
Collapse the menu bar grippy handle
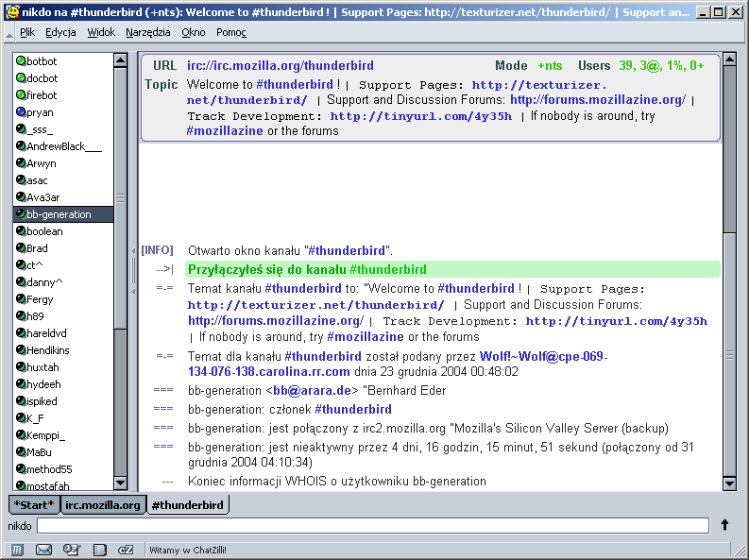pyautogui.click(x=9, y=32)
